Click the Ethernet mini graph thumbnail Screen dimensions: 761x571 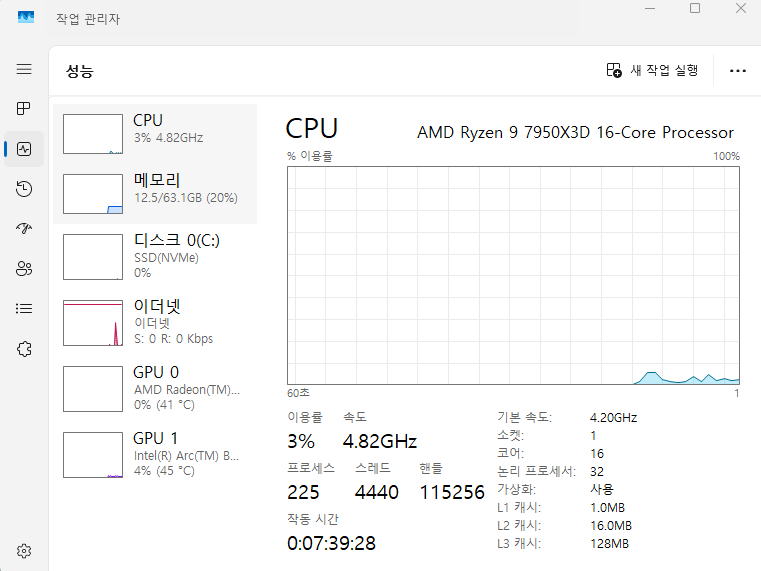point(93,323)
